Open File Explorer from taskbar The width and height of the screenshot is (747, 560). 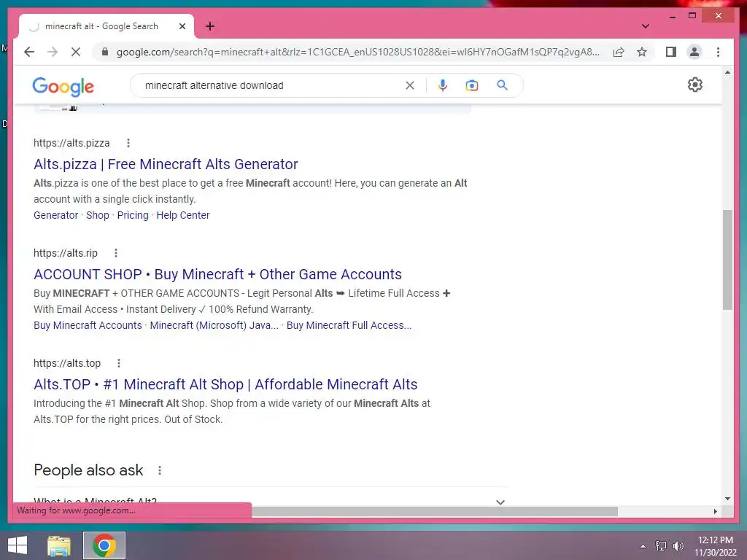[59, 545]
